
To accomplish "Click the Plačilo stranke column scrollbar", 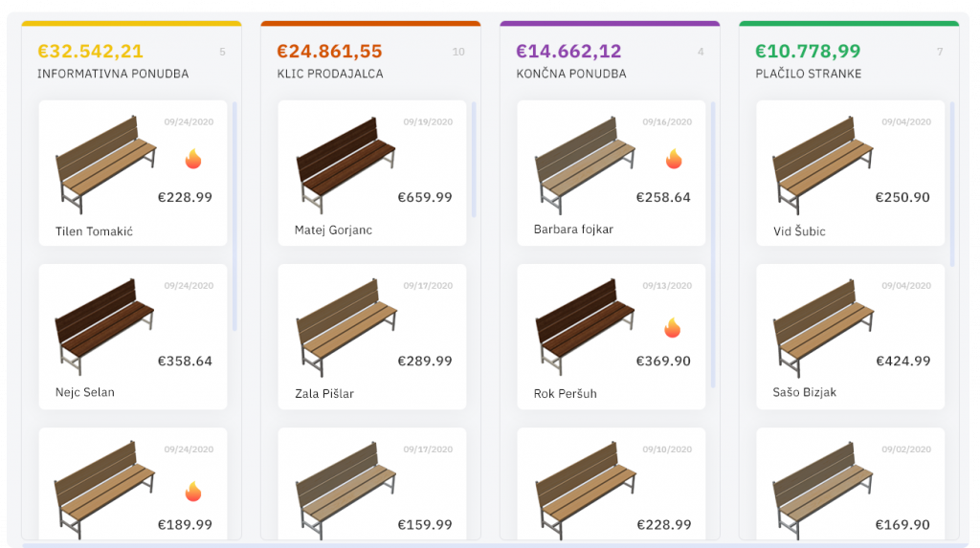I will click(x=952, y=185).
